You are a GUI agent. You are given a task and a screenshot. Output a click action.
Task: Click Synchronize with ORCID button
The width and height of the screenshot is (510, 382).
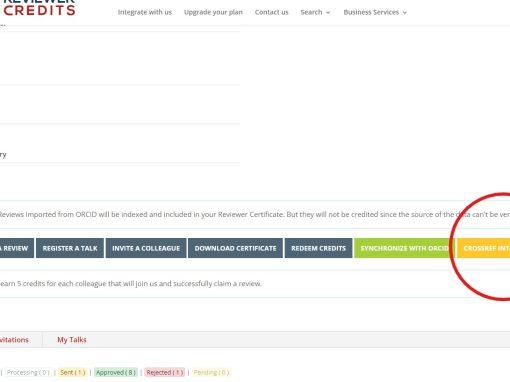(x=404, y=248)
